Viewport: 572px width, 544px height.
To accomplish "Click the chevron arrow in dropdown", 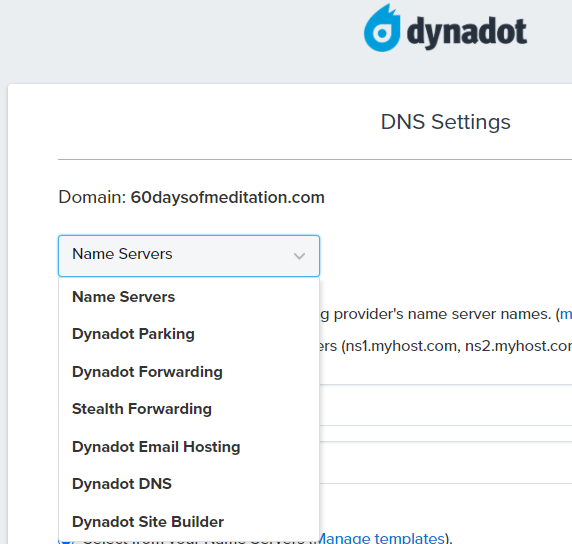I will tap(299, 256).
